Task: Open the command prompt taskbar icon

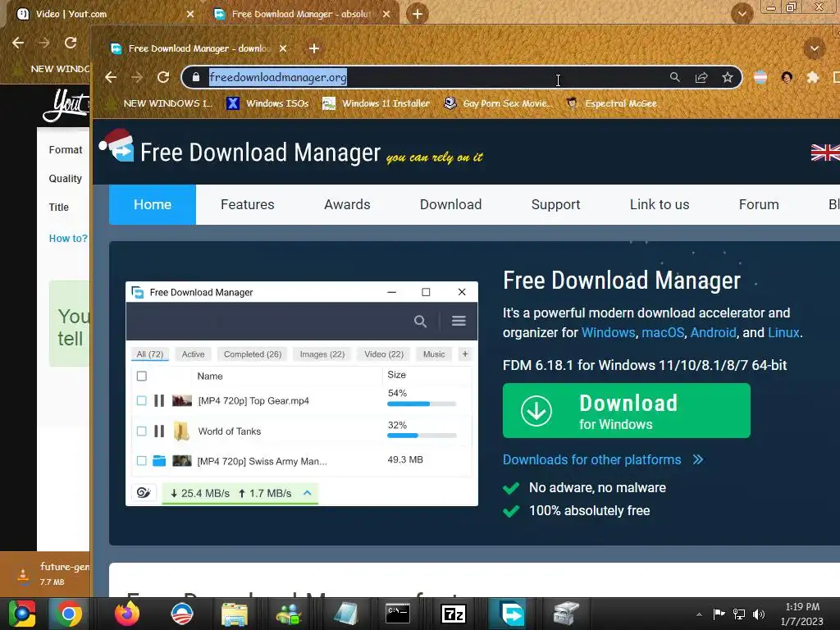Action: pos(398,614)
